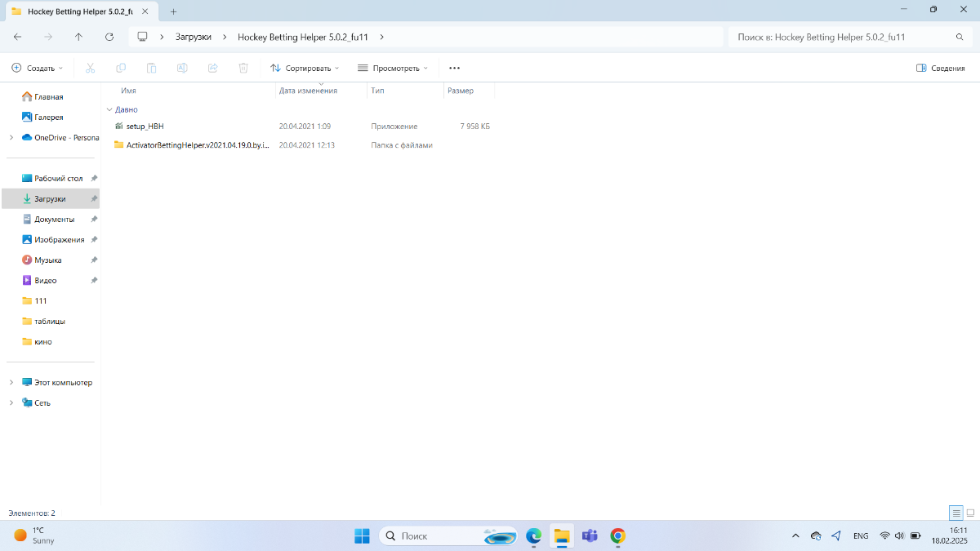Select the setup_HBH application file
This screenshot has width=980, height=551.
point(145,127)
